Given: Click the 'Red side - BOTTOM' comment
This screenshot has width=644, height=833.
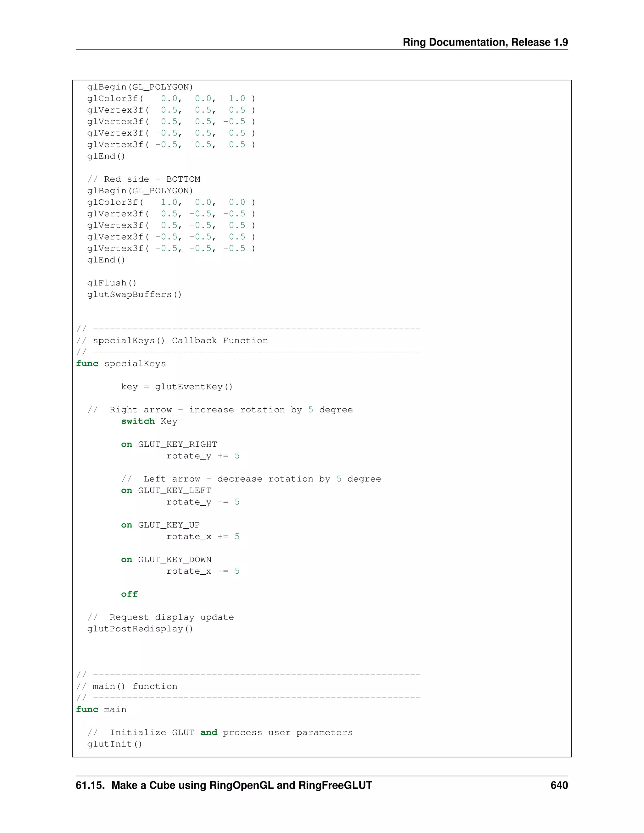Looking at the screenshot, I should point(144,179).
